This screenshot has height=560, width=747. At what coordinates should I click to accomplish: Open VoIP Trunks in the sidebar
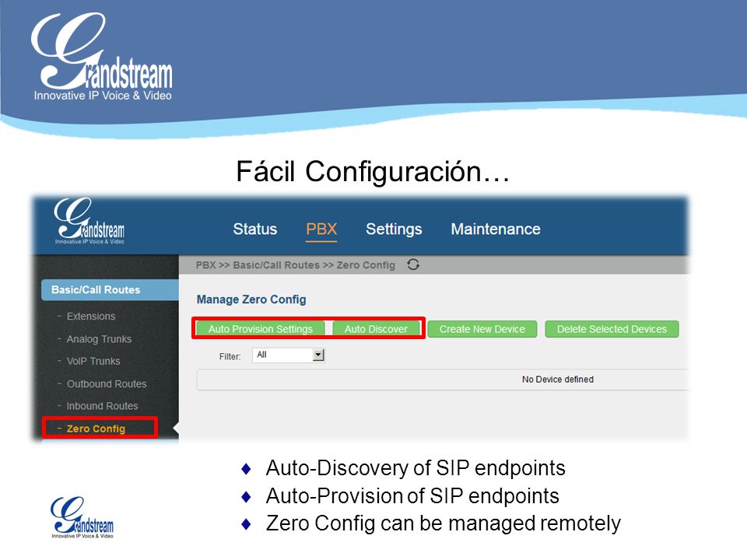tap(93, 361)
